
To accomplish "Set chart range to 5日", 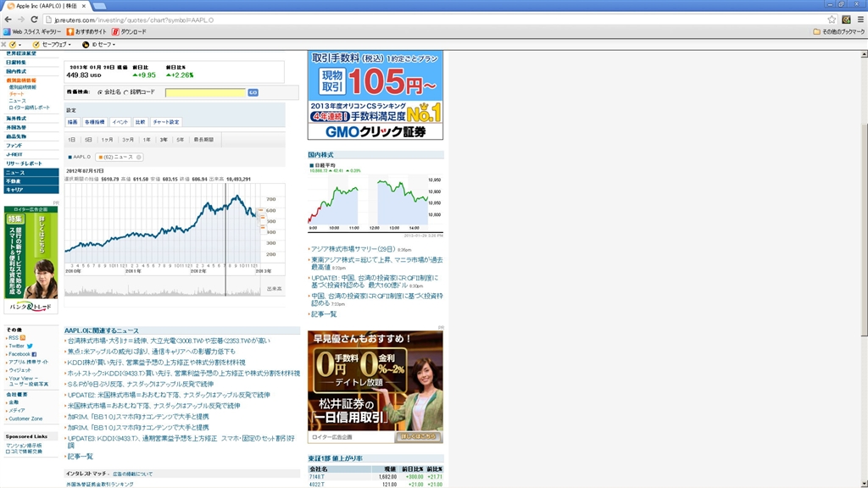I will (88, 140).
